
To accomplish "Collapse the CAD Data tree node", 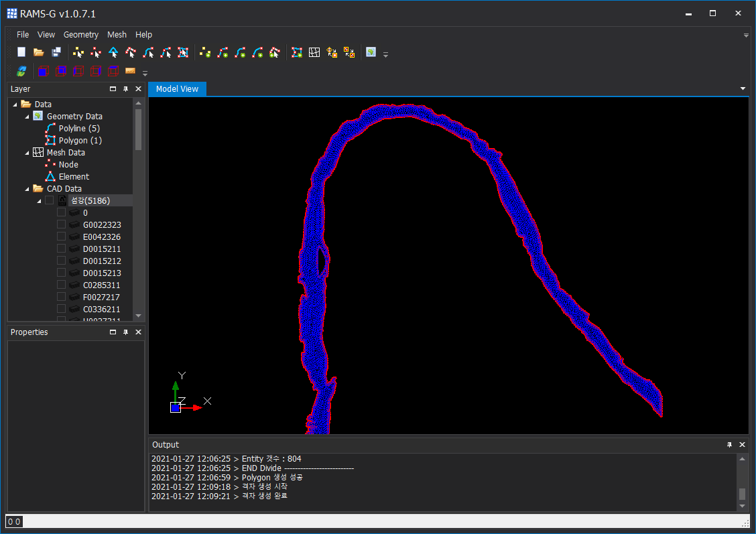I will pos(27,189).
